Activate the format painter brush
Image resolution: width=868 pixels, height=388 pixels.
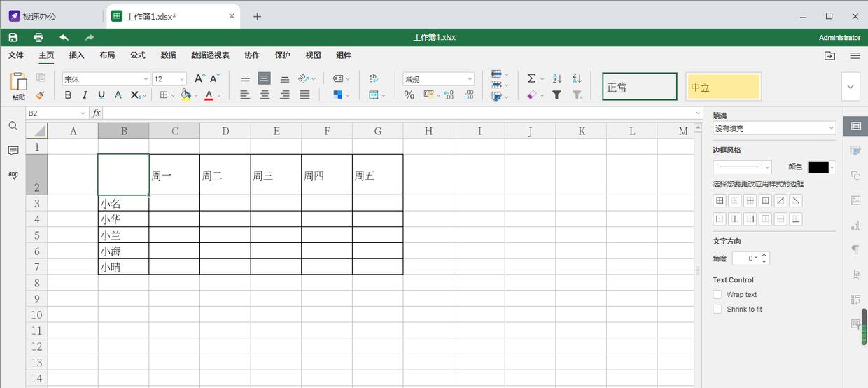(40, 95)
